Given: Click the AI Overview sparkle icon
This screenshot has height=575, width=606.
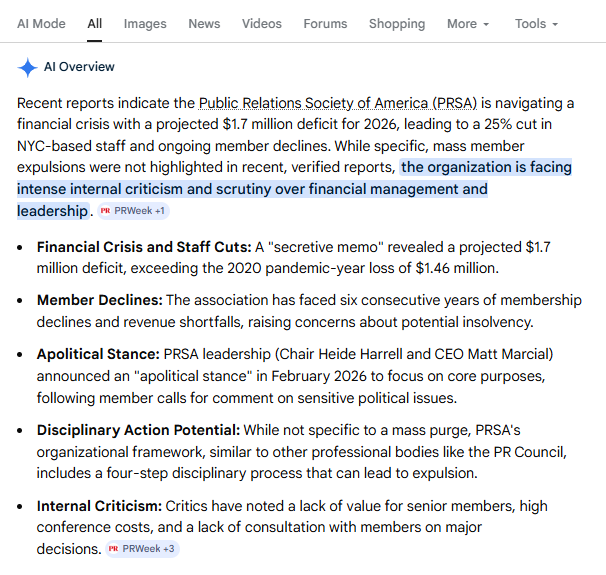Looking at the screenshot, I should (27, 68).
